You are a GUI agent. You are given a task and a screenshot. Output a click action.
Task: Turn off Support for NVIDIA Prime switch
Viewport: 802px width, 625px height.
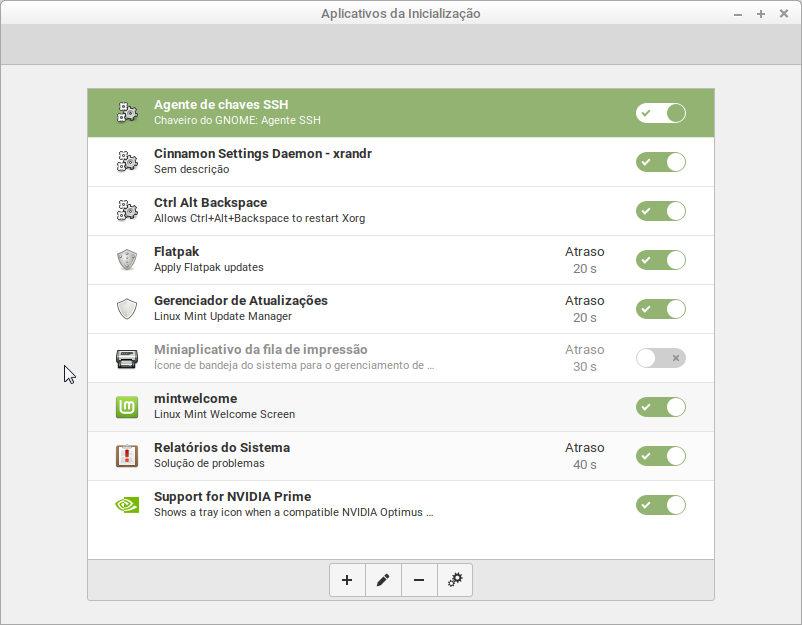coord(661,505)
